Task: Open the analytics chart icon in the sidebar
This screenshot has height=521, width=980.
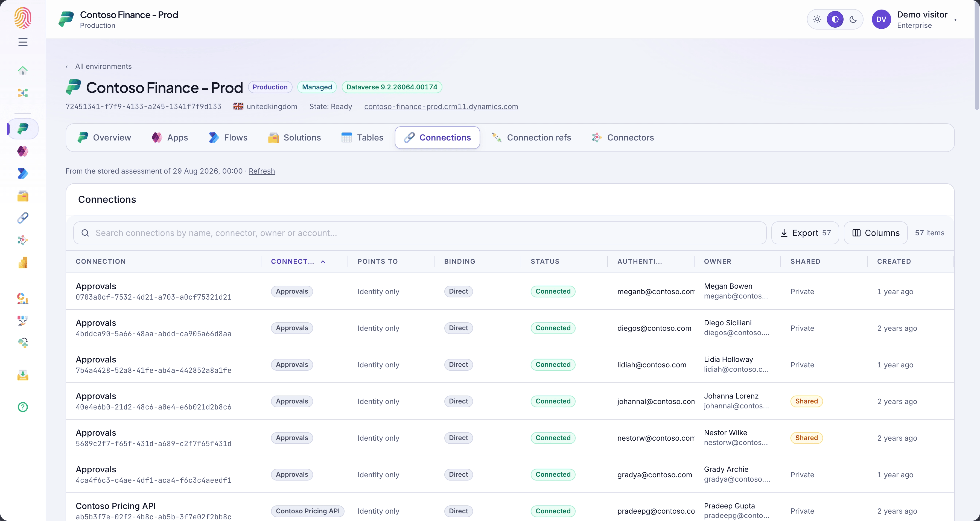Action: click(23, 298)
